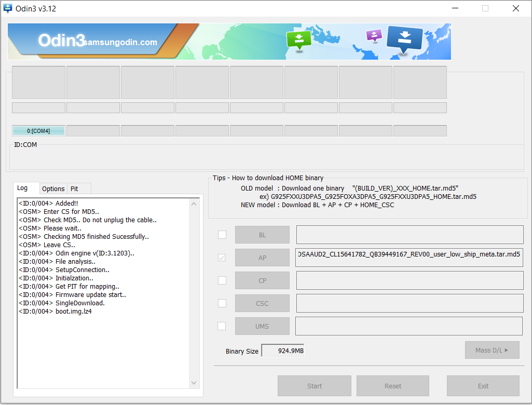
Task: Click the log line 'Get PIT for mapping..'
Action: (x=69, y=287)
